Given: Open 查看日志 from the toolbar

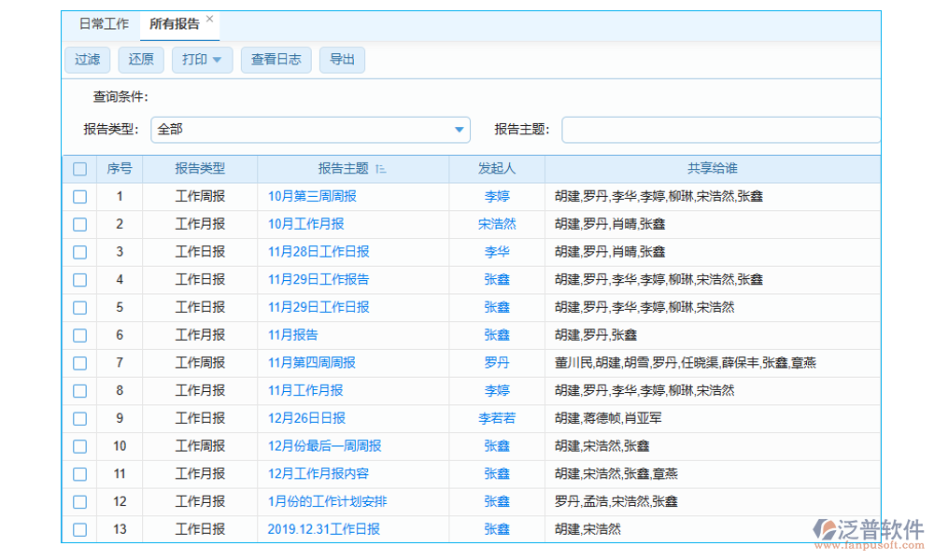Looking at the screenshot, I should (276, 60).
